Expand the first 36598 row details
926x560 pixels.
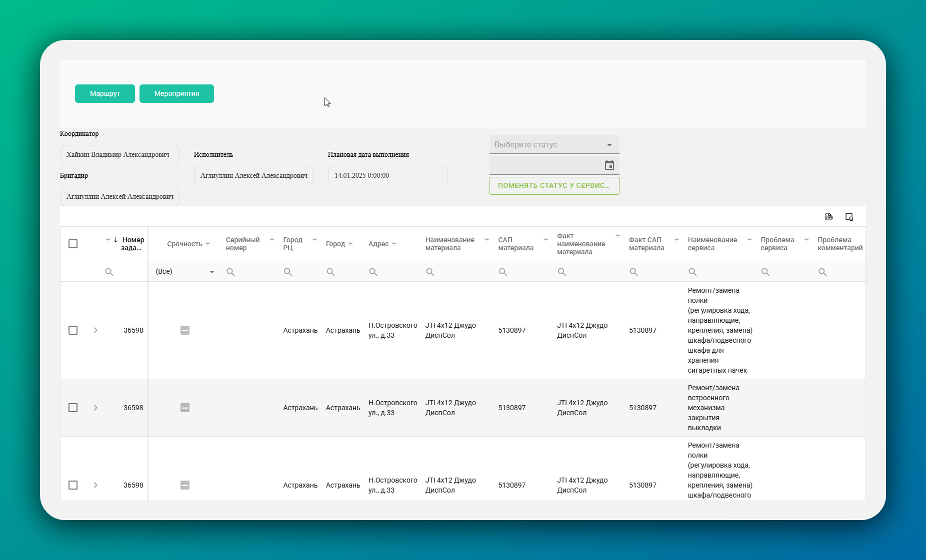click(x=95, y=330)
